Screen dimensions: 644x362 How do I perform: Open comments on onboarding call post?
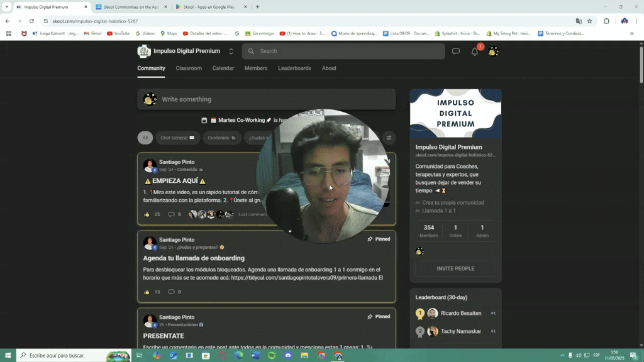tap(171, 292)
